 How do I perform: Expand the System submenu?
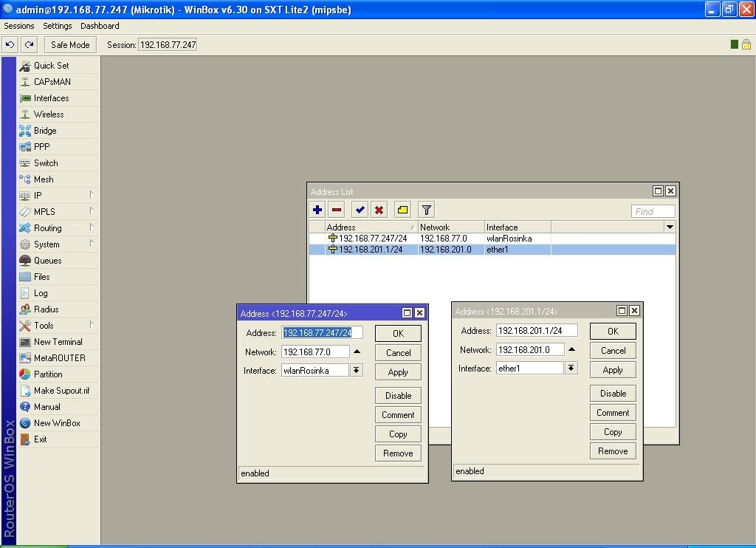91,243
